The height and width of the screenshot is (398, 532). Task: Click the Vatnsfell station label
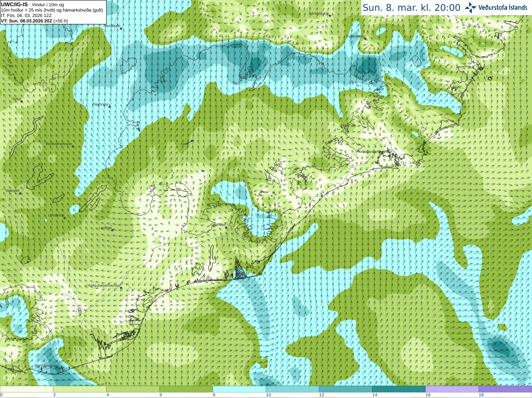(x=12, y=191)
